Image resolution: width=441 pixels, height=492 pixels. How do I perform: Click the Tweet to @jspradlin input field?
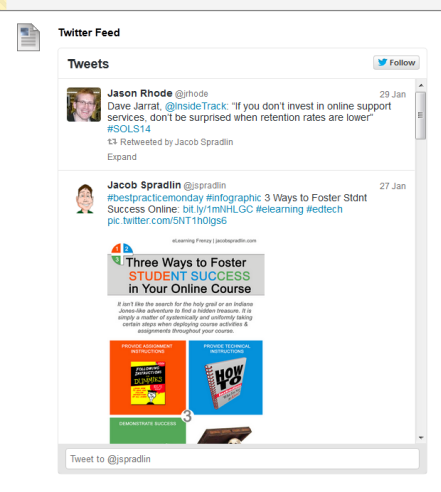coord(242,459)
